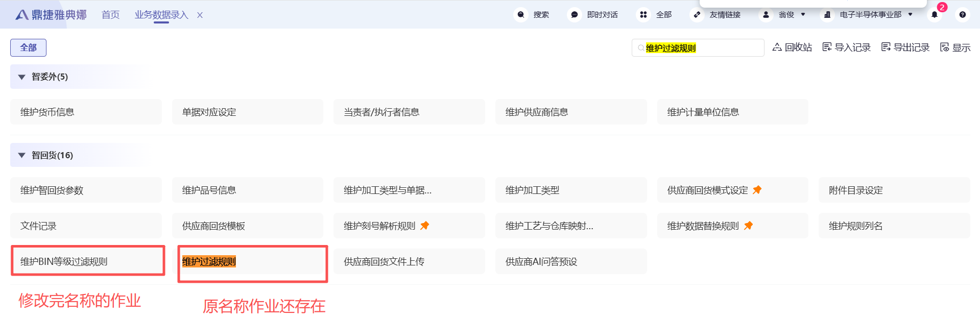Click the 全部 grid icon in header
Image resolution: width=980 pixels, height=319 pixels.
coord(643,15)
